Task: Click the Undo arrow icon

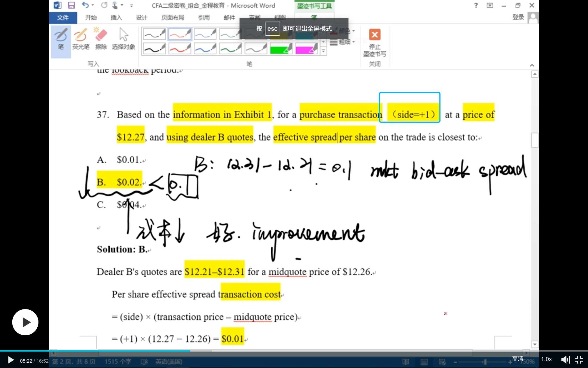Action: [x=85, y=5]
